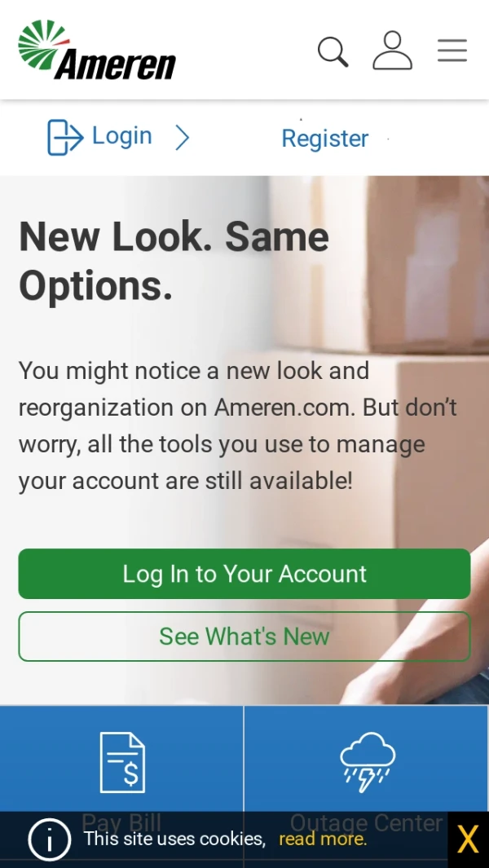This screenshot has height=868, width=489.
Task: Dismiss cookie banner with yellow X
Action: (x=468, y=839)
